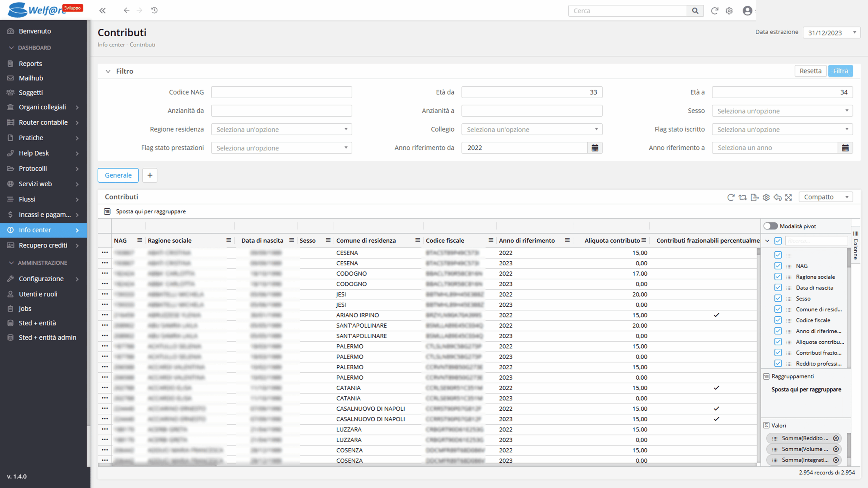The width and height of the screenshot is (868, 488).
Task: Sort by Aliquota contributo header
Action: click(612, 240)
